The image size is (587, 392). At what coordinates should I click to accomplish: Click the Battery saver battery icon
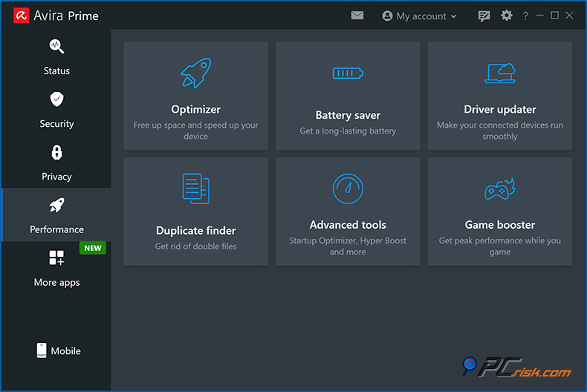tap(348, 73)
